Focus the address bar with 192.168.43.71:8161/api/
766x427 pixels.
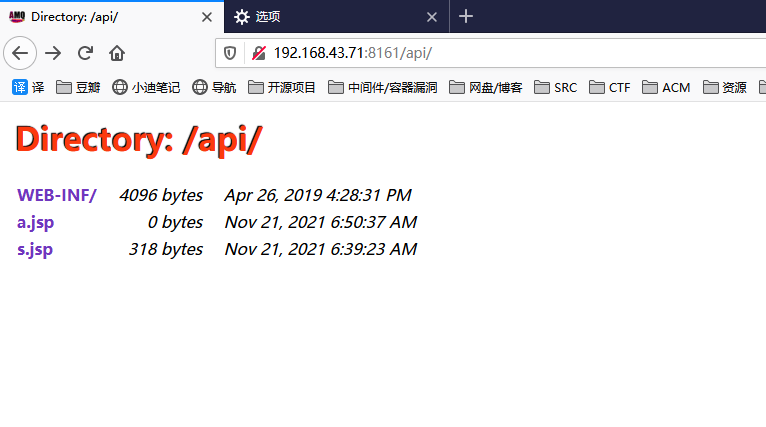[490, 53]
